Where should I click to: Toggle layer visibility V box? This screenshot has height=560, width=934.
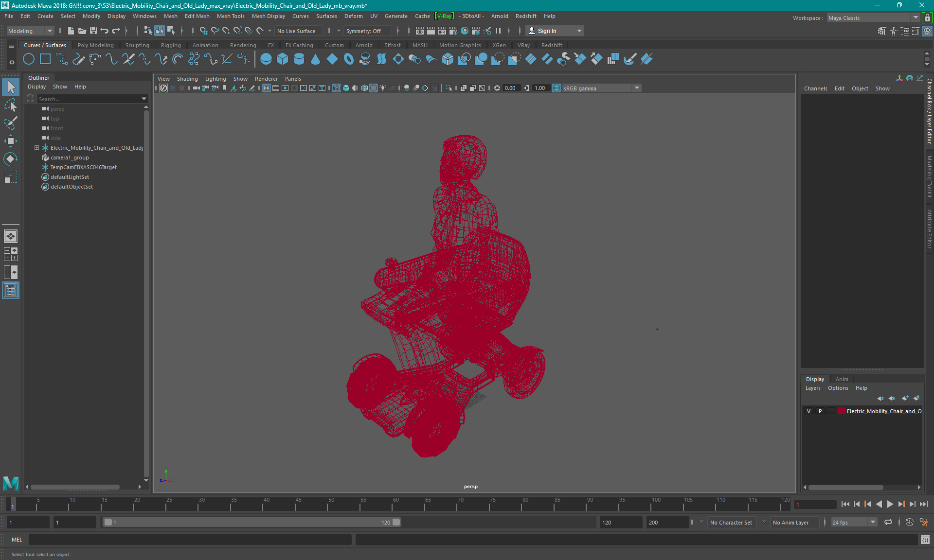pos(809,411)
